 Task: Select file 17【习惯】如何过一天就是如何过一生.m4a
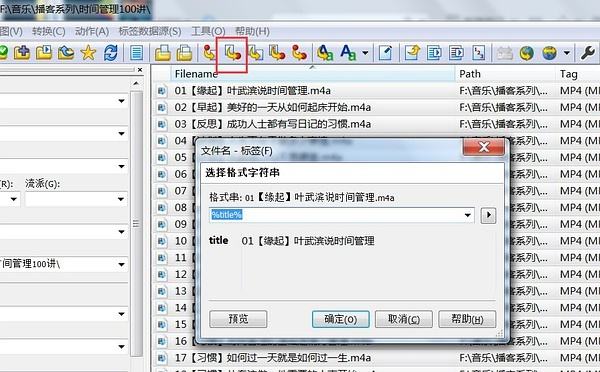(x=272, y=358)
